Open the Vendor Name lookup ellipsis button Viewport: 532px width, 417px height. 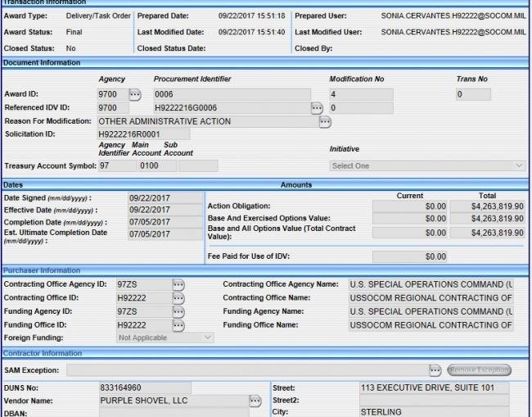pyautogui.click(x=255, y=401)
